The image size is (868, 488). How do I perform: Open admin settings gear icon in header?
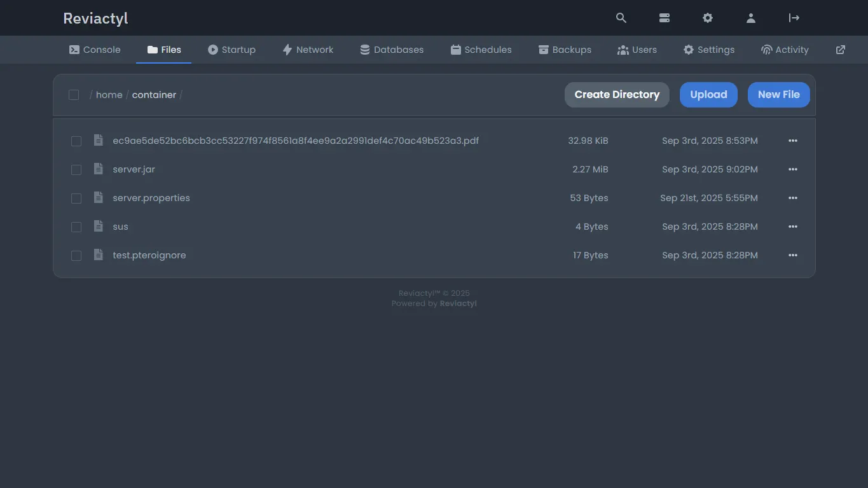[x=708, y=18]
